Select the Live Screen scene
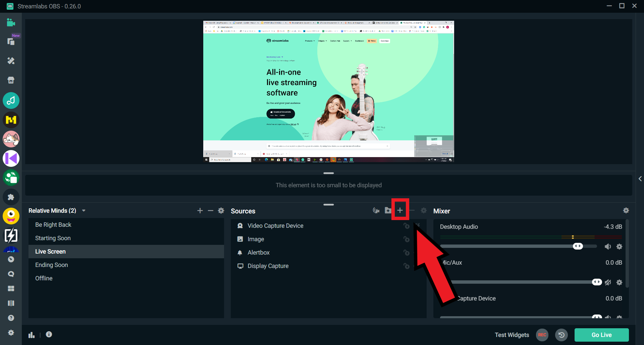The image size is (644, 345). click(x=126, y=252)
